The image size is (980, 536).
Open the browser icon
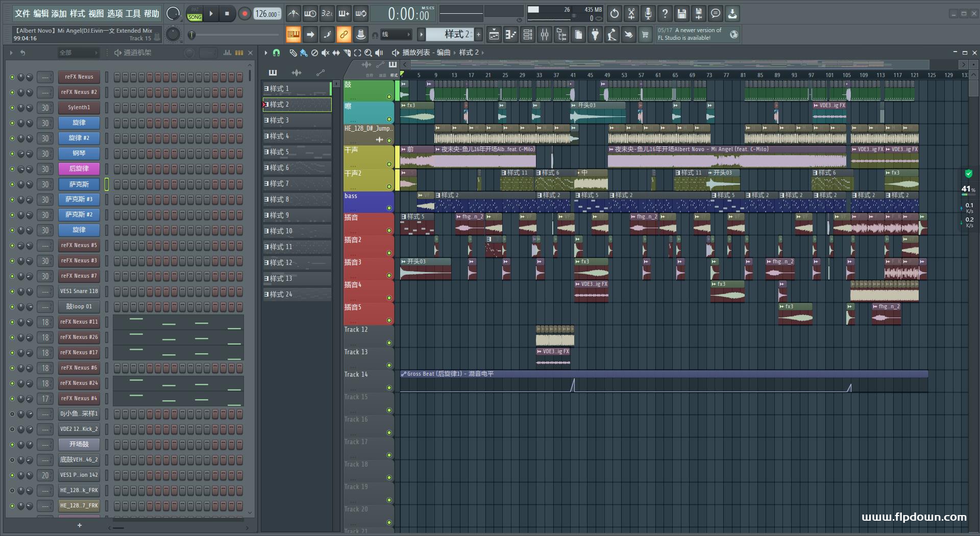click(x=561, y=35)
